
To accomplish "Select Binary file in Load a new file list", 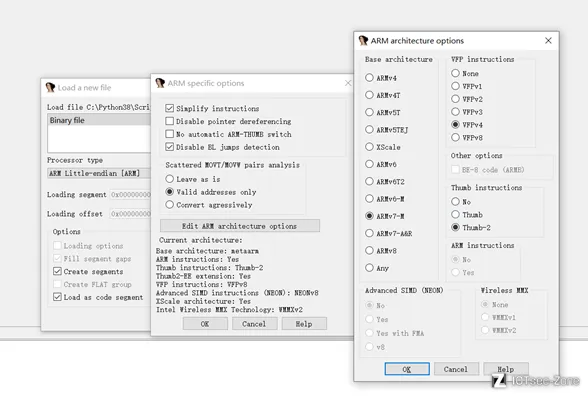I will point(99,120).
